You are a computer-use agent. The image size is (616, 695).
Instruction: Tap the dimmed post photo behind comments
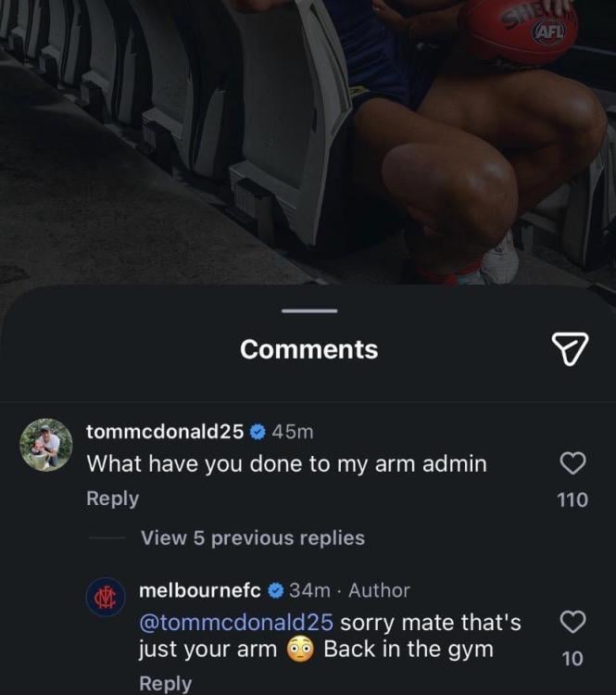tap(308, 139)
